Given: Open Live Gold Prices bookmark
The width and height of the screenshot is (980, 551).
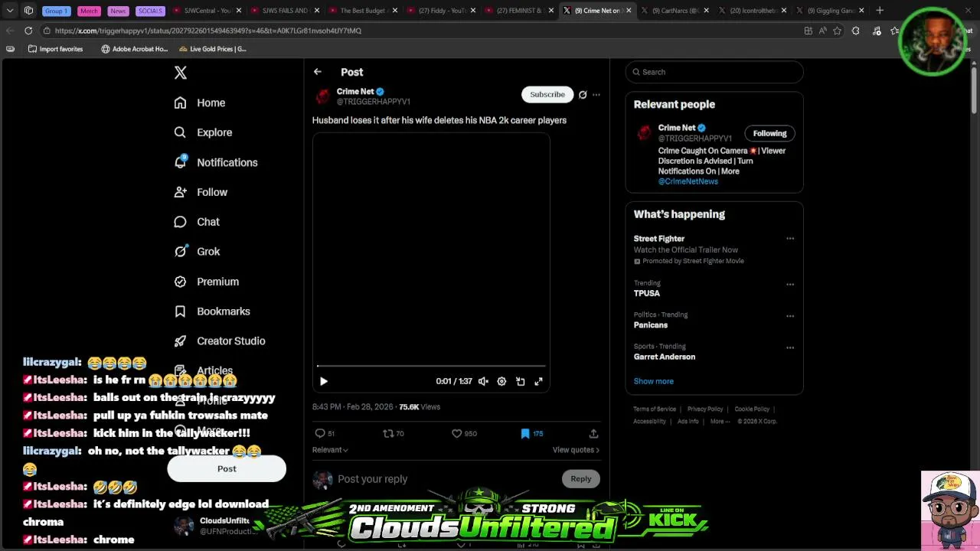Looking at the screenshot, I should pos(213,49).
